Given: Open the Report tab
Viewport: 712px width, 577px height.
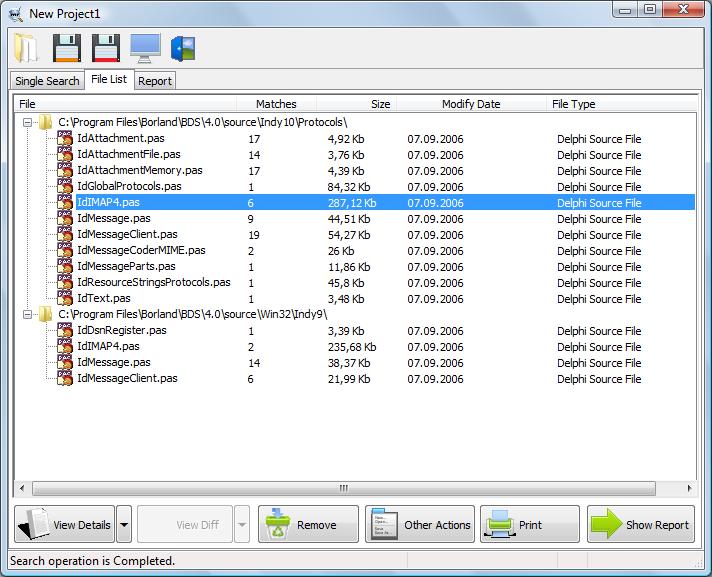Looking at the screenshot, I should 155,81.
